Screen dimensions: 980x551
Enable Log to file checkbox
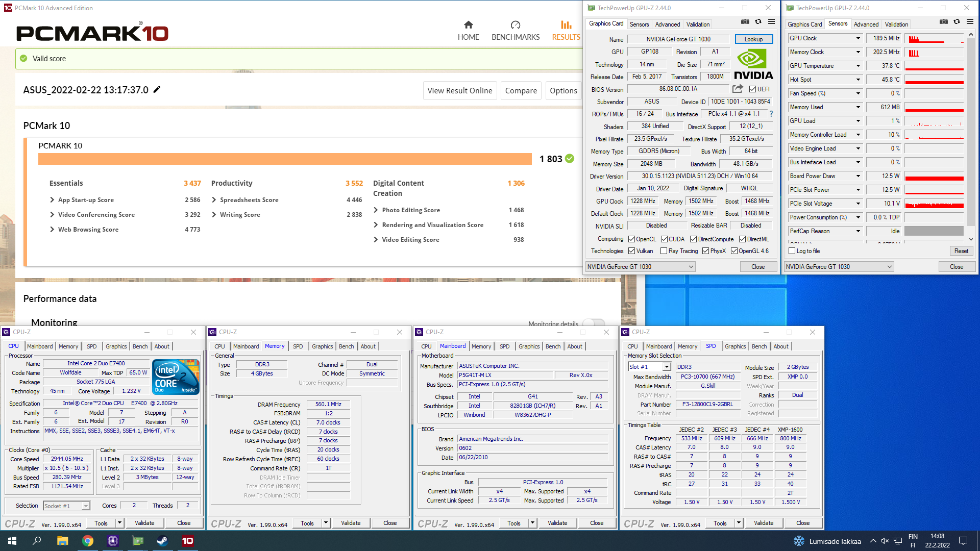(792, 251)
